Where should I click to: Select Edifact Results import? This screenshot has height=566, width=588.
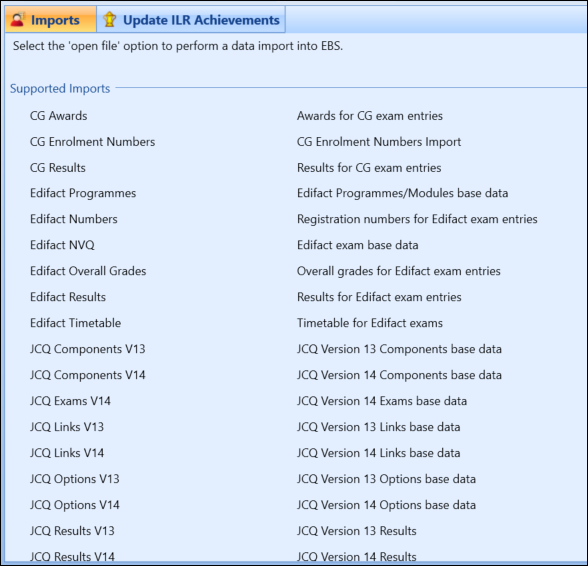68,297
